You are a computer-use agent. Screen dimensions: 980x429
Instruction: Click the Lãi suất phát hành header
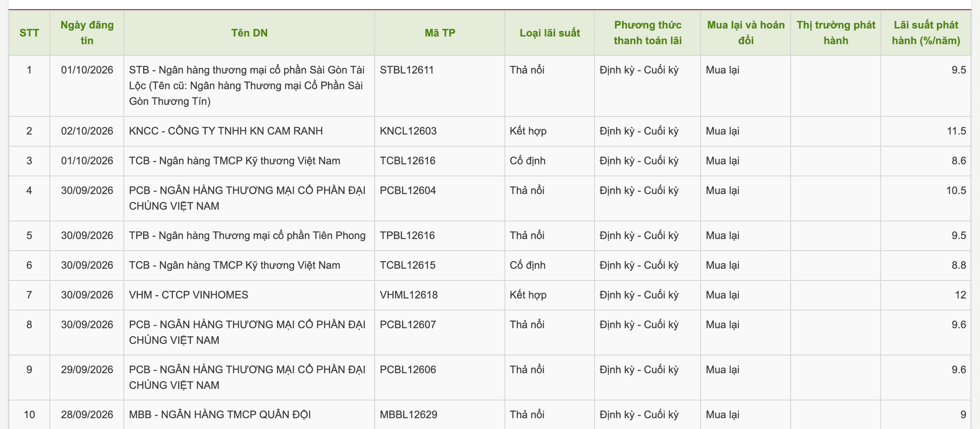926,33
